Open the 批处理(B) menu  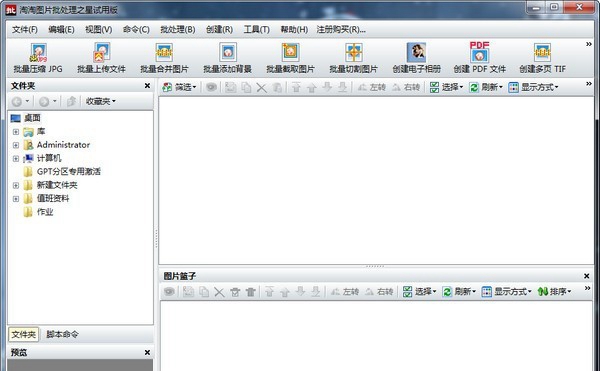click(178, 29)
